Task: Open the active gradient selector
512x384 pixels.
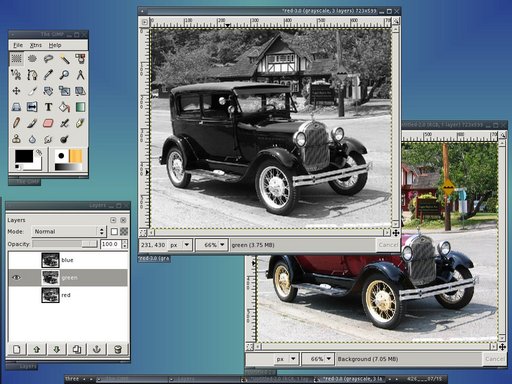Action: 68,167
